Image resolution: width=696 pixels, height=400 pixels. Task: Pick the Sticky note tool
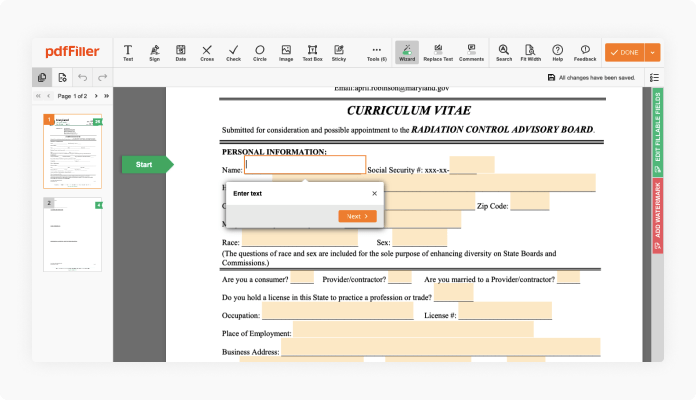(x=339, y=52)
